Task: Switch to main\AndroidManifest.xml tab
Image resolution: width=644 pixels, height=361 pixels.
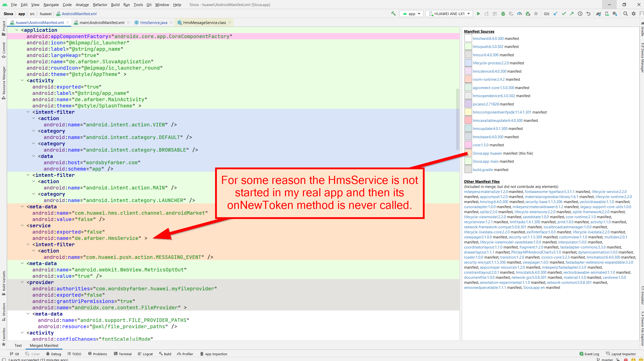Action: click(x=102, y=22)
